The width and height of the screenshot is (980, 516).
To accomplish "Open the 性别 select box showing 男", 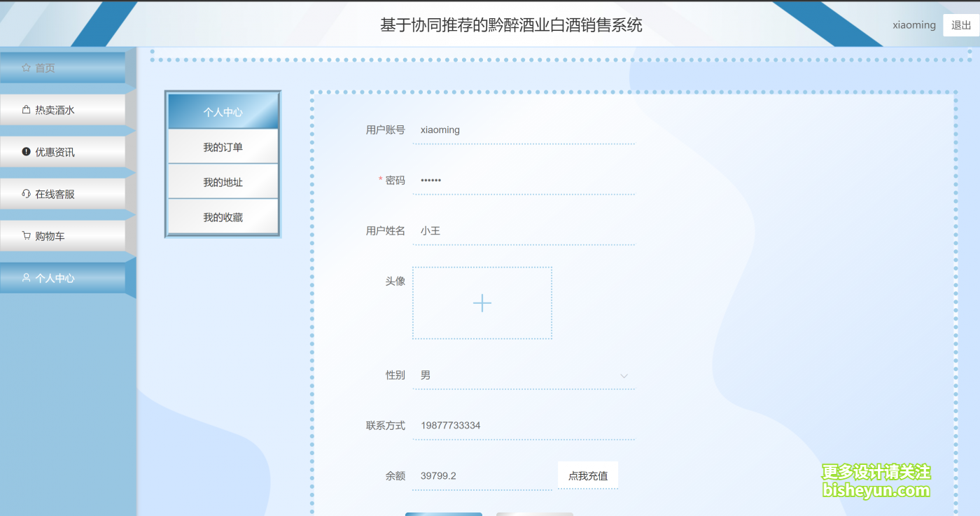I will [524, 375].
